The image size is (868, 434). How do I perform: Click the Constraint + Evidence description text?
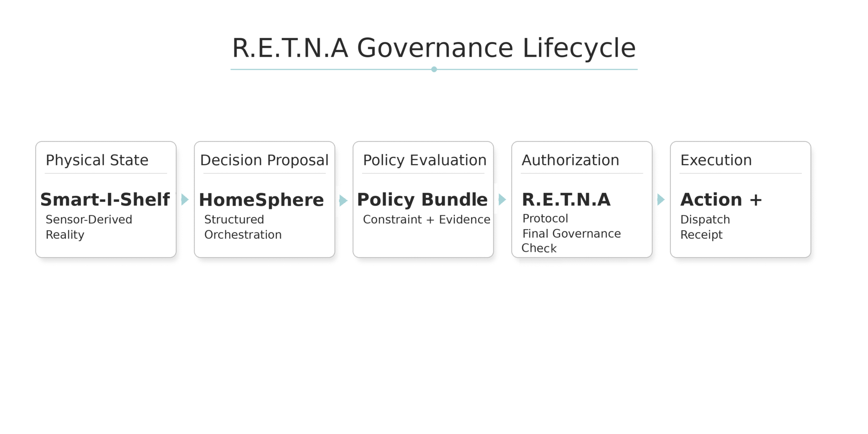coord(426,220)
